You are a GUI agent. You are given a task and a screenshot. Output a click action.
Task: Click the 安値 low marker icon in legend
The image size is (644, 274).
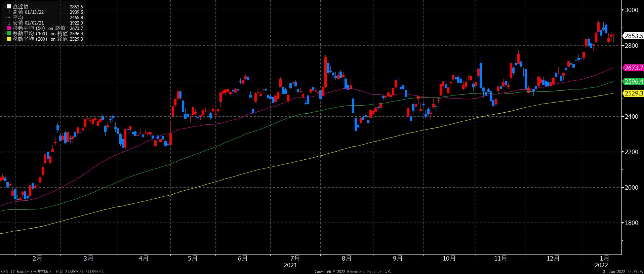[x=9, y=23]
